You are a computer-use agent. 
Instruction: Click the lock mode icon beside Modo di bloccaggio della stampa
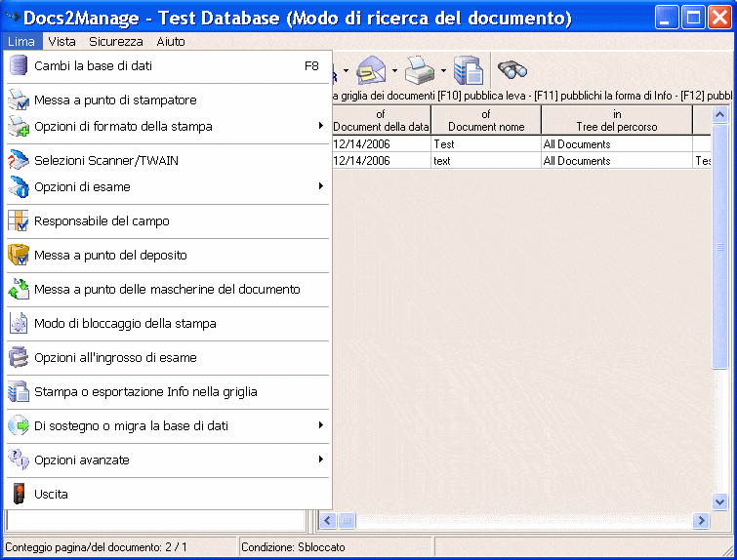pyautogui.click(x=19, y=323)
